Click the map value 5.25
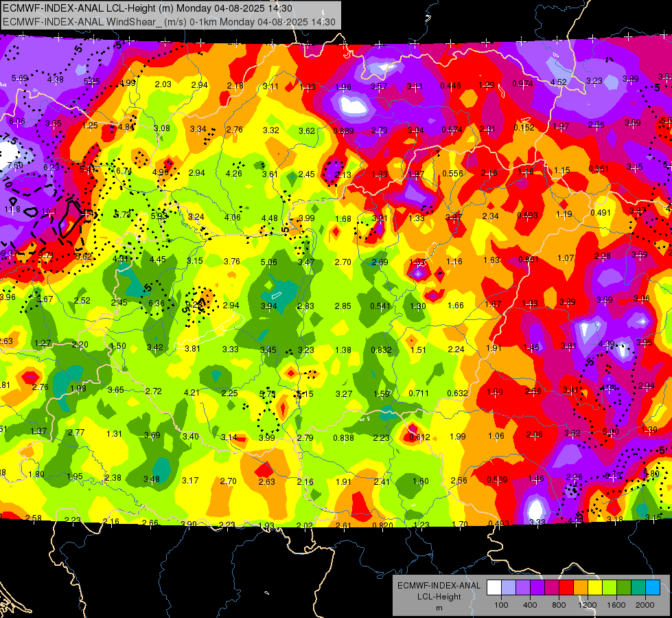 point(92,82)
